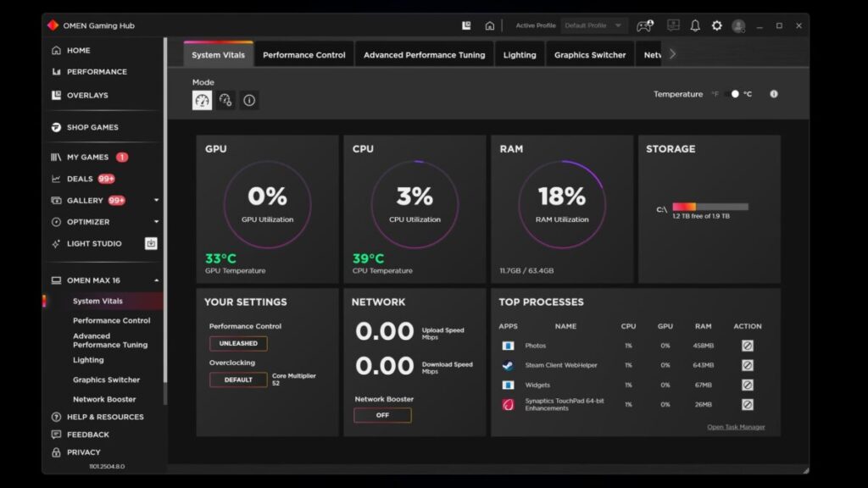Click the Steam app icon in Top Processes
Screen dimensions: 868x488
508,365
